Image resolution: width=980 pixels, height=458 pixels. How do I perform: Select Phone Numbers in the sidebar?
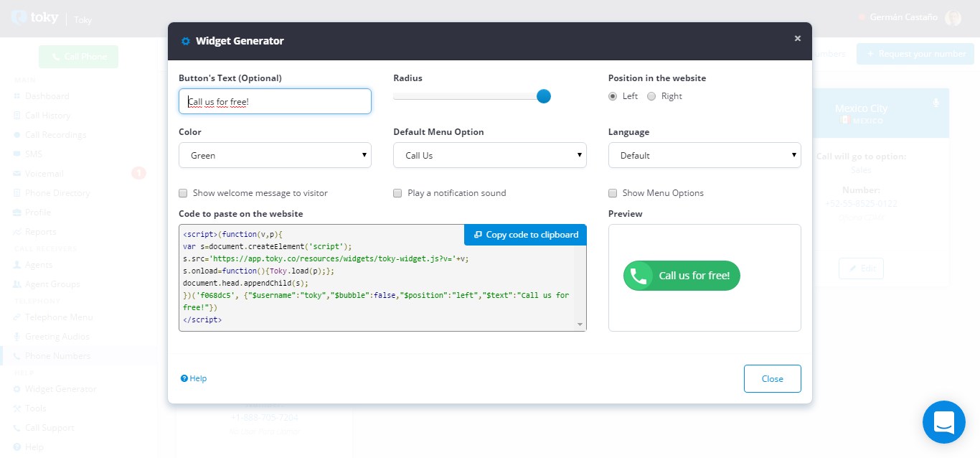point(58,356)
